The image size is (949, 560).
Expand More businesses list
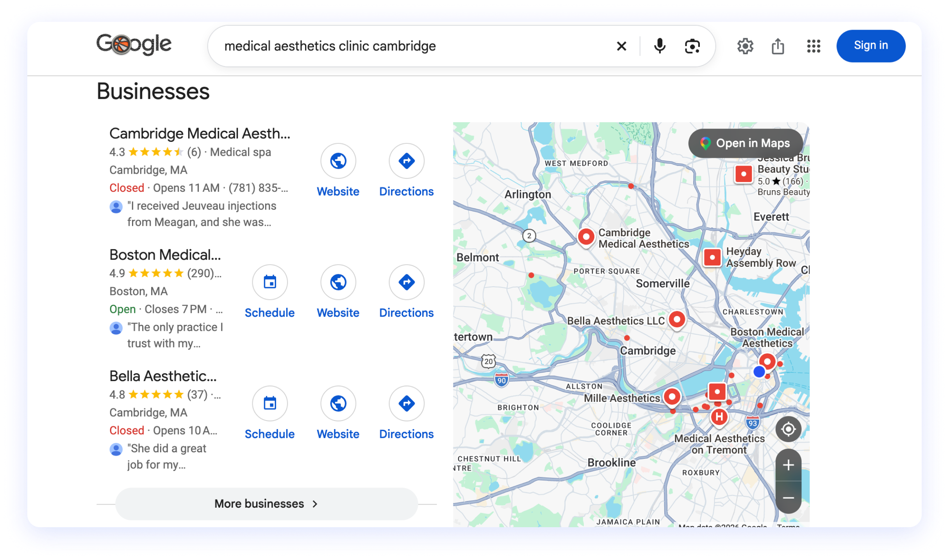tap(266, 503)
